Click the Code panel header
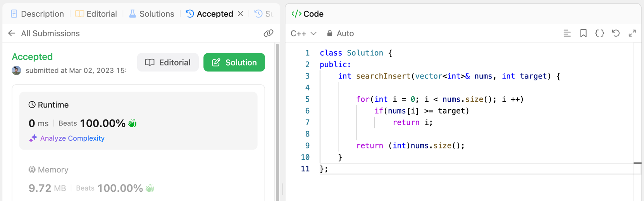 (307, 14)
